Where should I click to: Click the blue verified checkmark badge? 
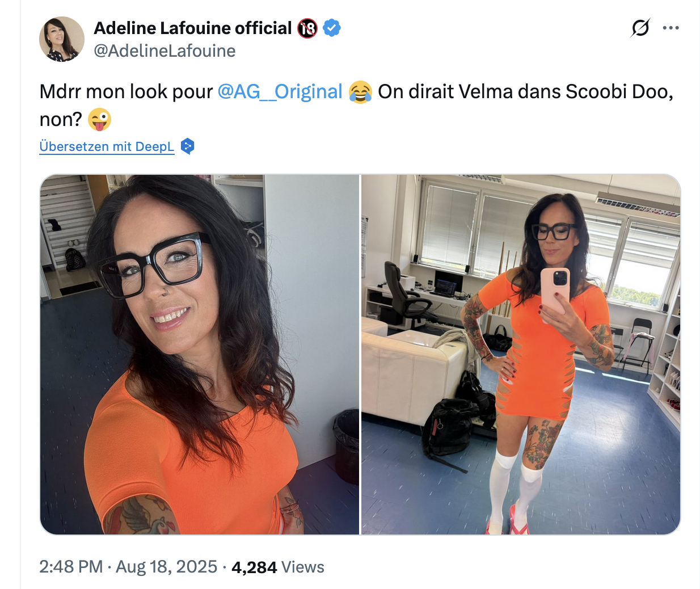pyautogui.click(x=331, y=28)
